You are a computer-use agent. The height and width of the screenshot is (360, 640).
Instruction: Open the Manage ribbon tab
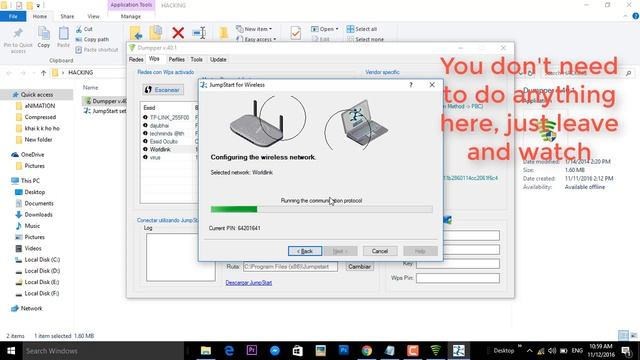[x=131, y=16]
